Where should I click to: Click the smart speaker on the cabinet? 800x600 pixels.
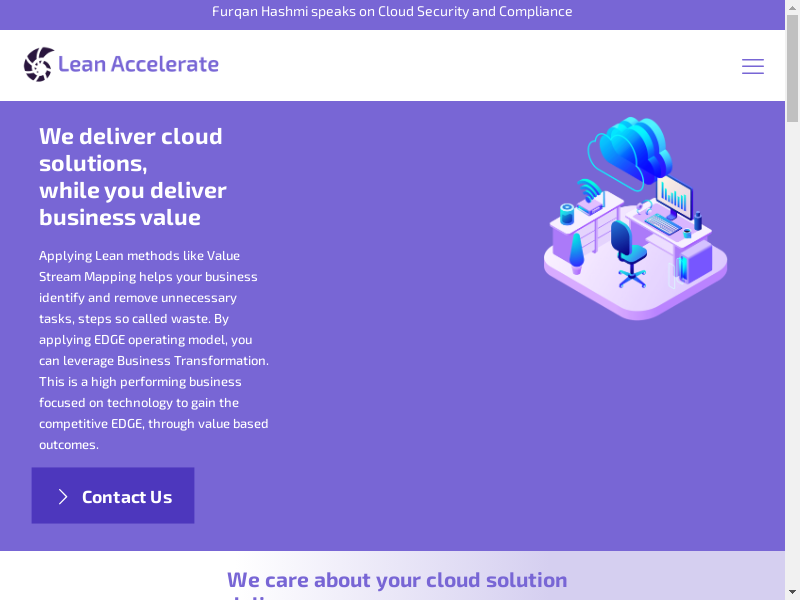click(567, 213)
